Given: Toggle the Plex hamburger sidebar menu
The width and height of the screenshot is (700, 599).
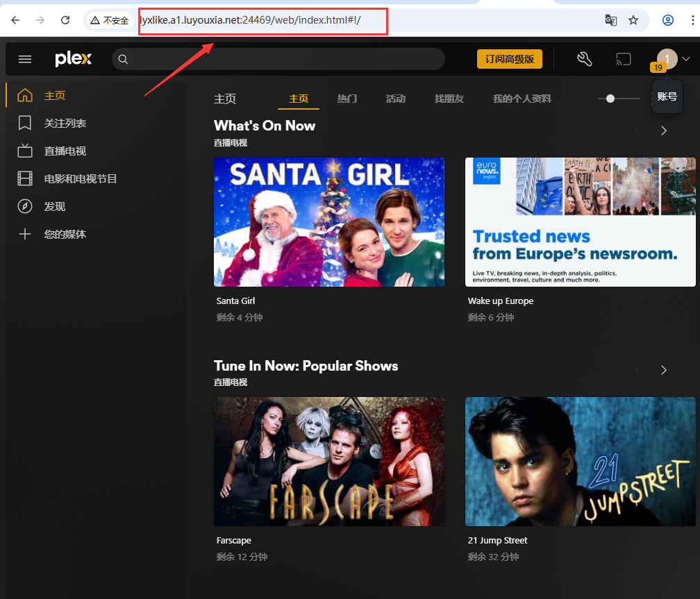Looking at the screenshot, I should click(25, 59).
